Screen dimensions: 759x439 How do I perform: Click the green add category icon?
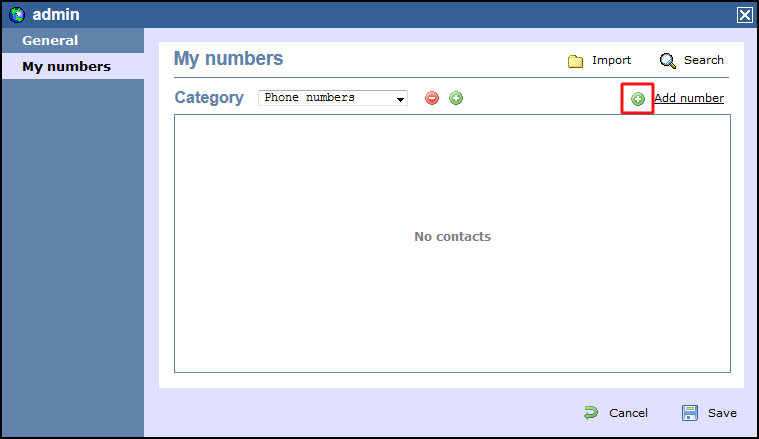[456, 98]
